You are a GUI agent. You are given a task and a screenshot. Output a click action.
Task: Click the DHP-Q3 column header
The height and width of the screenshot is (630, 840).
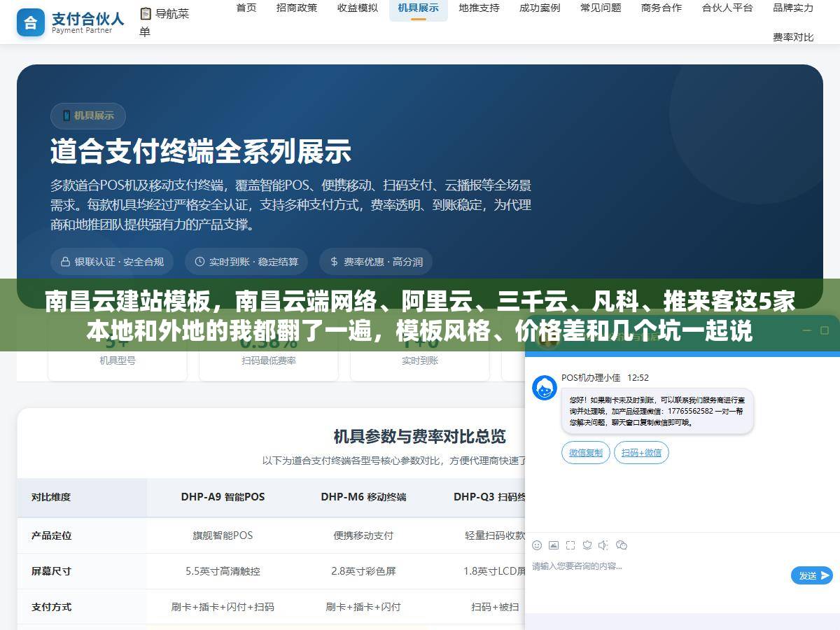click(489, 497)
